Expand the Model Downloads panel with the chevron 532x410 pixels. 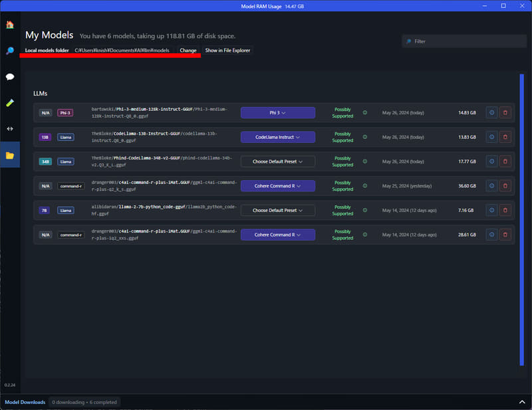[523, 402]
